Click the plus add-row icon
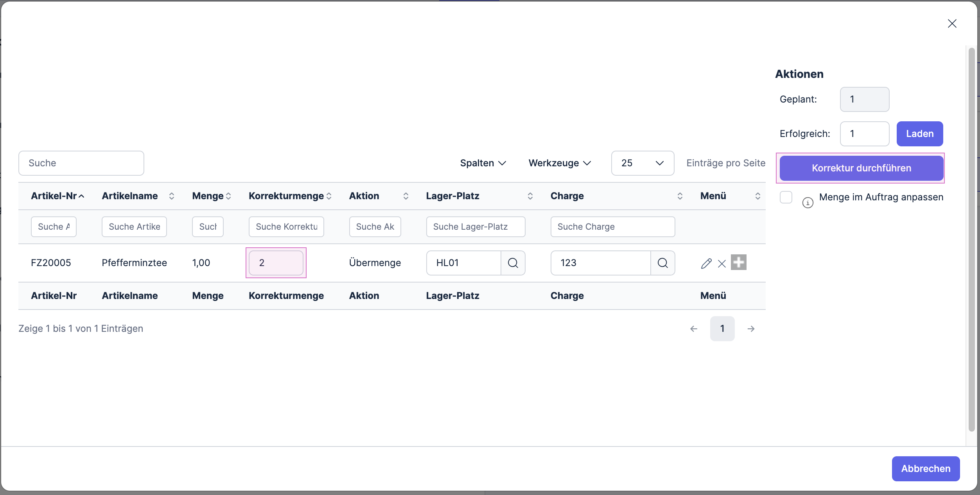The image size is (980, 495). (x=738, y=262)
